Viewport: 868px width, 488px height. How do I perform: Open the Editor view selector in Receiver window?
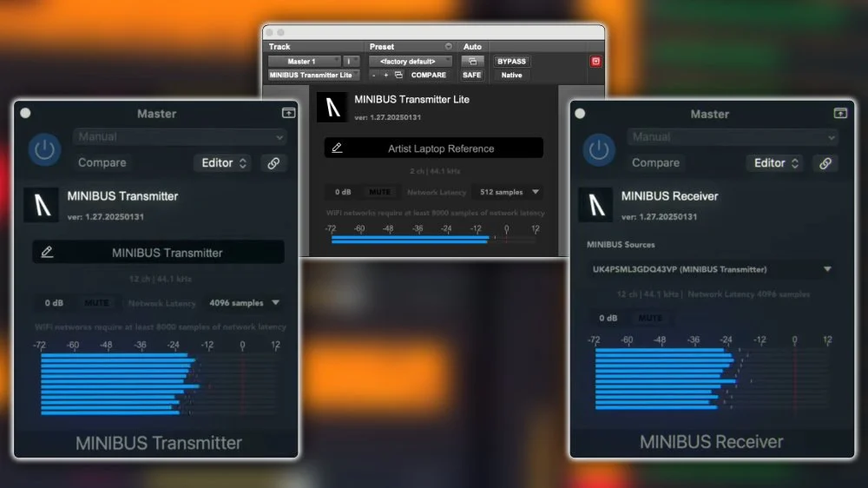pyautogui.click(x=775, y=163)
